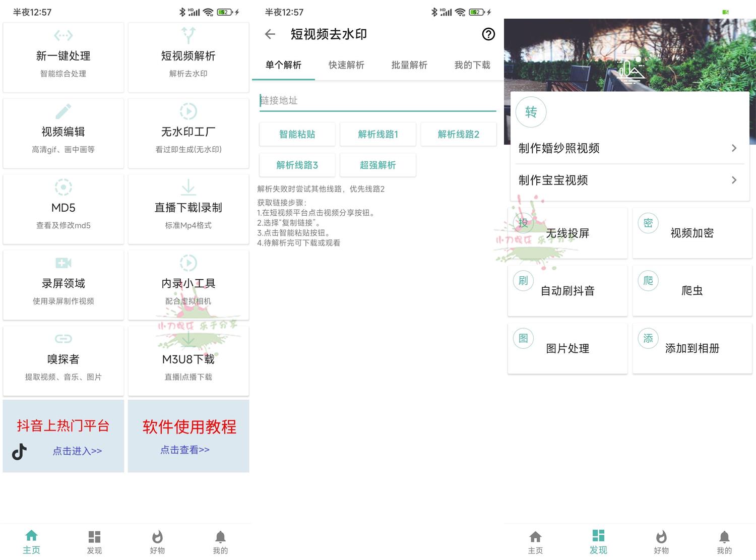Switch to the 快速解析 tab
756x560 pixels.
pos(346,65)
